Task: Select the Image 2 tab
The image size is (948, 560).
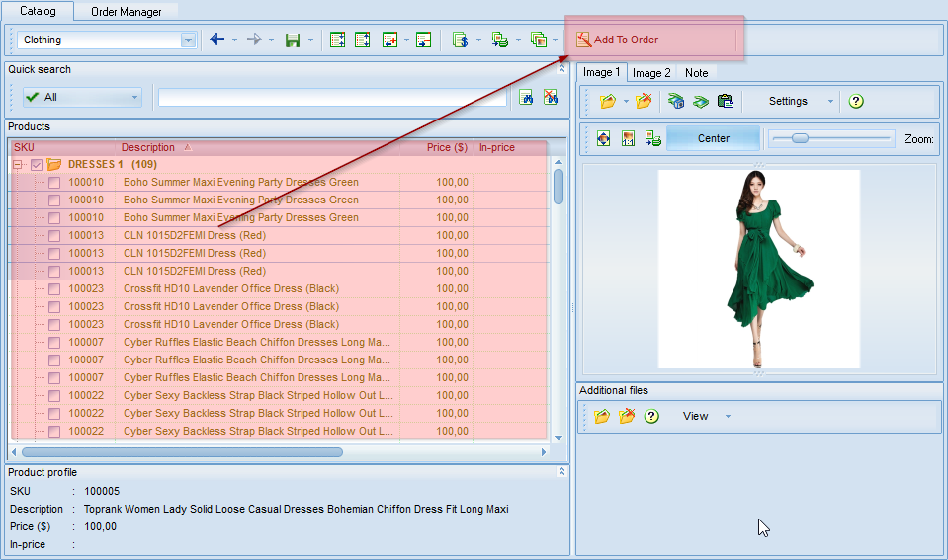Action: coord(651,73)
